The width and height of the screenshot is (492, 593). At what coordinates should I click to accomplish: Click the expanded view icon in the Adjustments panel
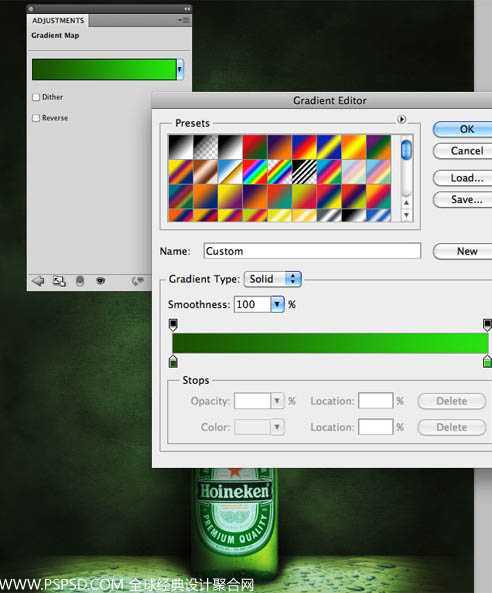pyautogui.click(x=59, y=281)
